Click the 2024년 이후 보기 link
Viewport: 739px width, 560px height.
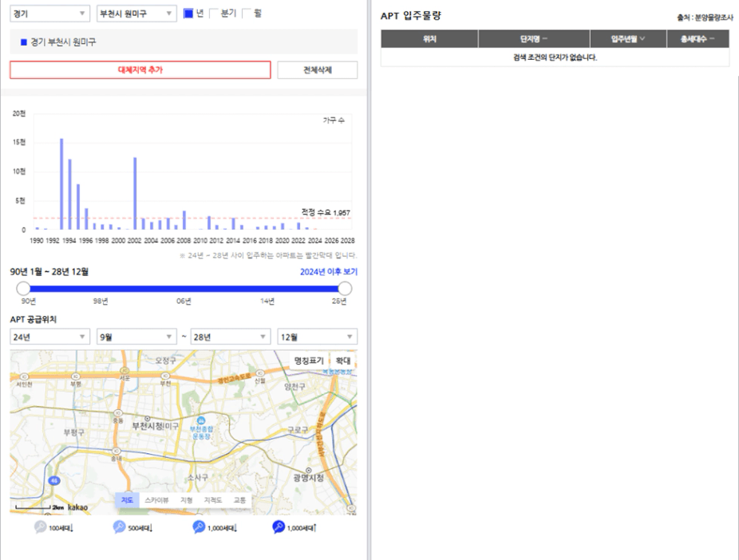[329, 272]
